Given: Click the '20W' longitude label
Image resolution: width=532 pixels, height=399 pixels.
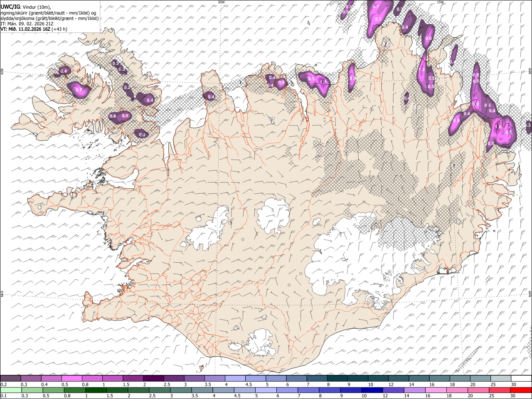Looking at the screenshot, I should (222, 2).
